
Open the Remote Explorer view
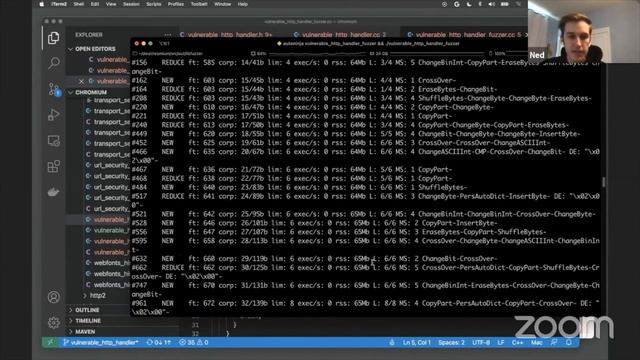pyautogui.click(x=53, y=141)
